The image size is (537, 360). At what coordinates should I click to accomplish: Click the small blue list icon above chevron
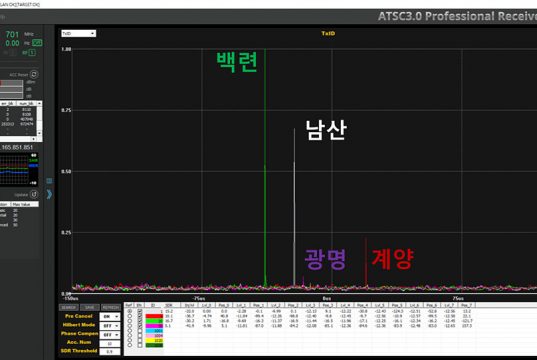pos(49,181)
